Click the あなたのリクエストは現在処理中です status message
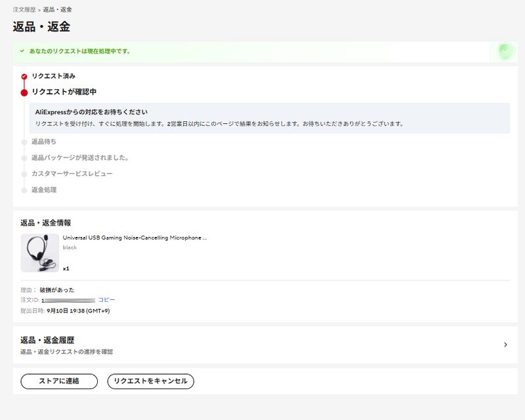This screenshot has height=420, width=525. (x=79, y=51)
